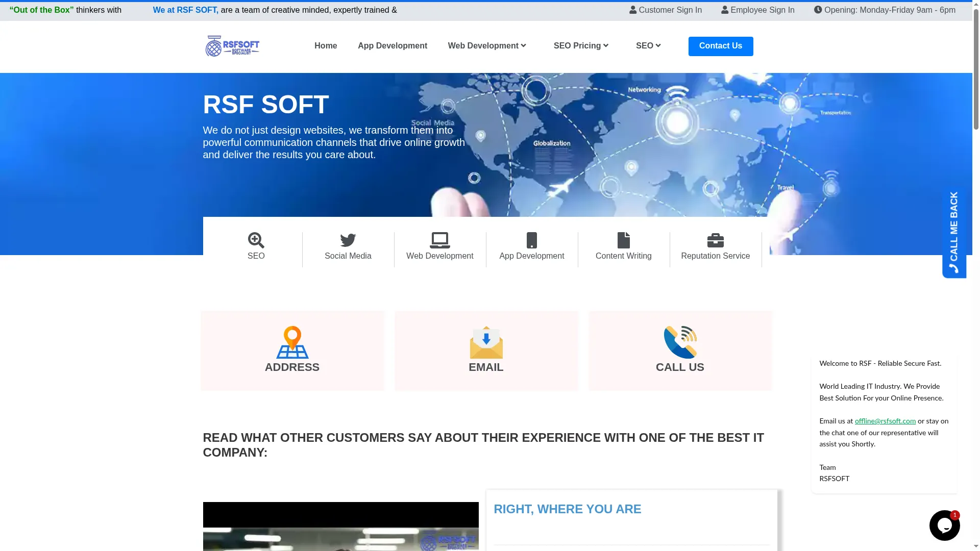
Task: Open the App Development menu item
Action: coord(393,46)
